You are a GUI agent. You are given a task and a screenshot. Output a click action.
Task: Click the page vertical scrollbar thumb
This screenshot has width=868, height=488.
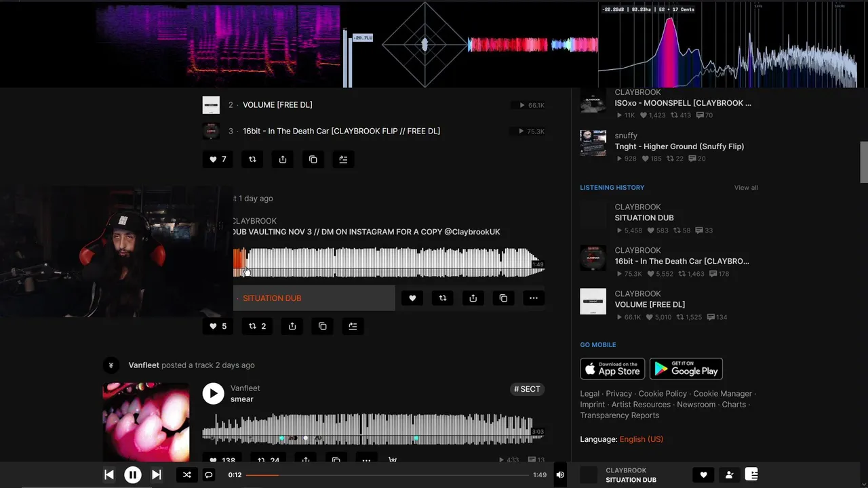864,163
